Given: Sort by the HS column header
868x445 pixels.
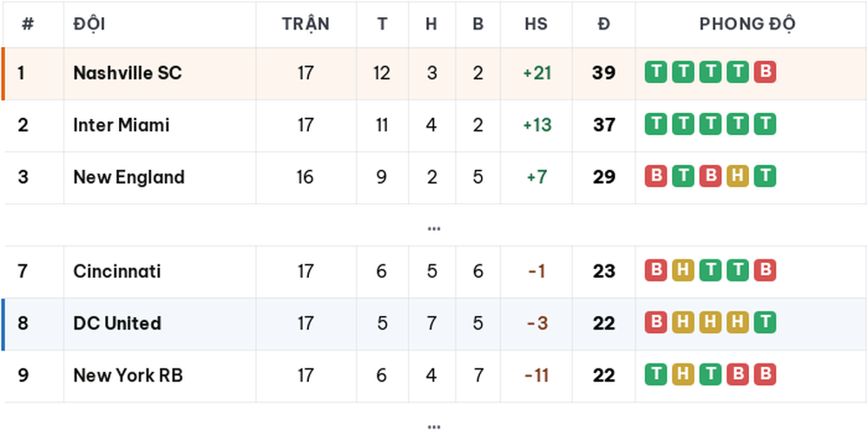Looking at the screenshot, I should click(536, 23).
